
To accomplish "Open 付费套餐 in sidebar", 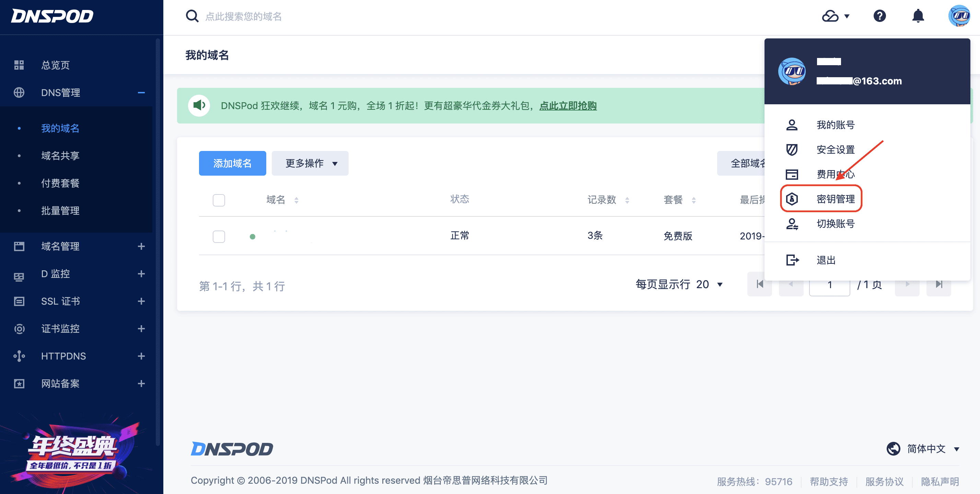I will pyautogui.click(x=60, y=183).
